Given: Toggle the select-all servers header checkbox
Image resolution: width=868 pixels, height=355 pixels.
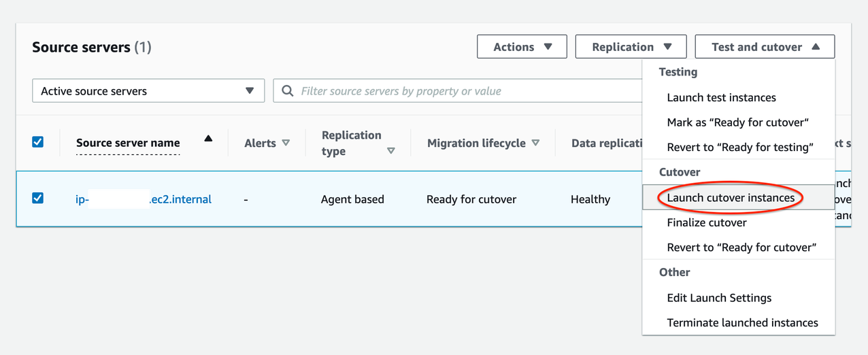Looking at the screenshot, I should click(38, 142).
